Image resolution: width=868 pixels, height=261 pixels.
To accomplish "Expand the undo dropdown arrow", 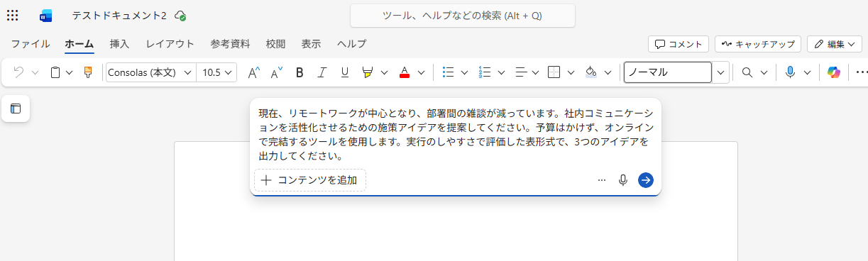I will [x=35, y=72].
